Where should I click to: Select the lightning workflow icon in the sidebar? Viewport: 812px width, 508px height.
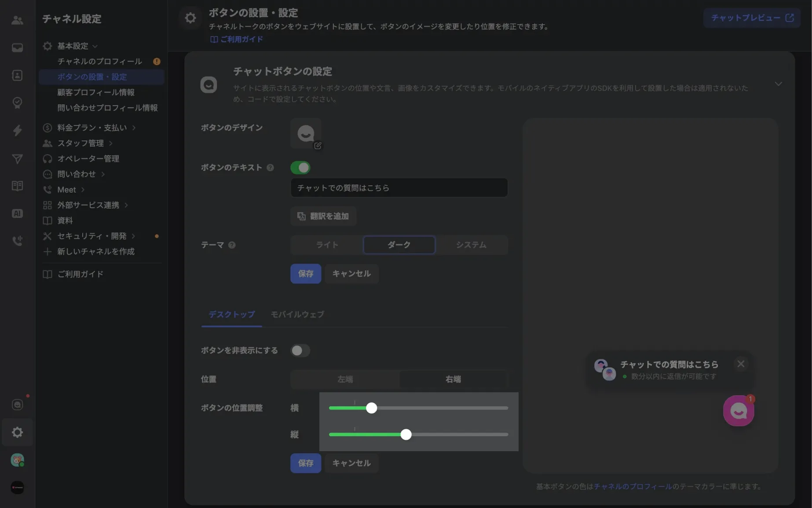pos(17,130)
